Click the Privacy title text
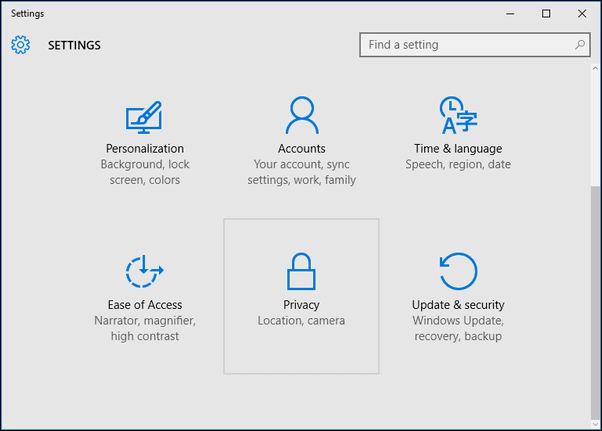 301,305
